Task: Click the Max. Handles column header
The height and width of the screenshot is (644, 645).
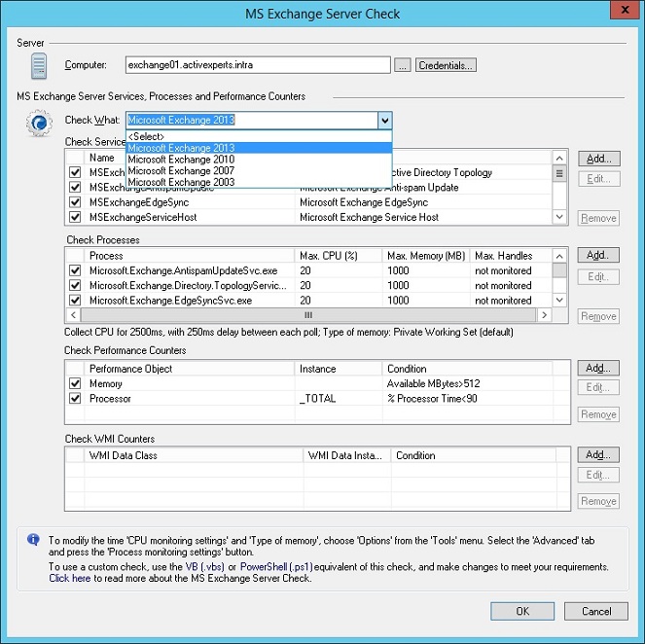Action: click(x=511, y=256)
